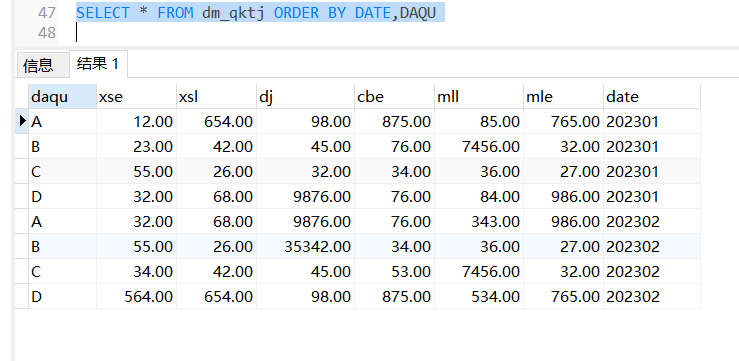Select daqu cell D in 202302 row

coord(62,296)
